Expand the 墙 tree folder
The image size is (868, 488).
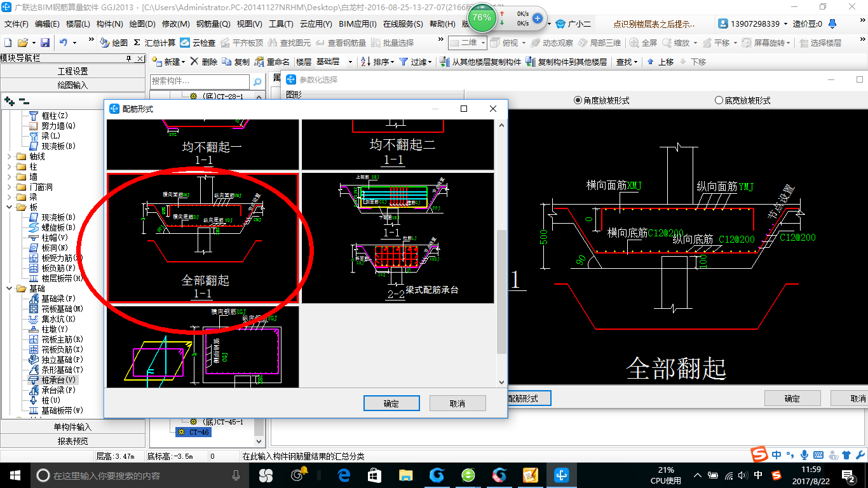pos(8,177)
